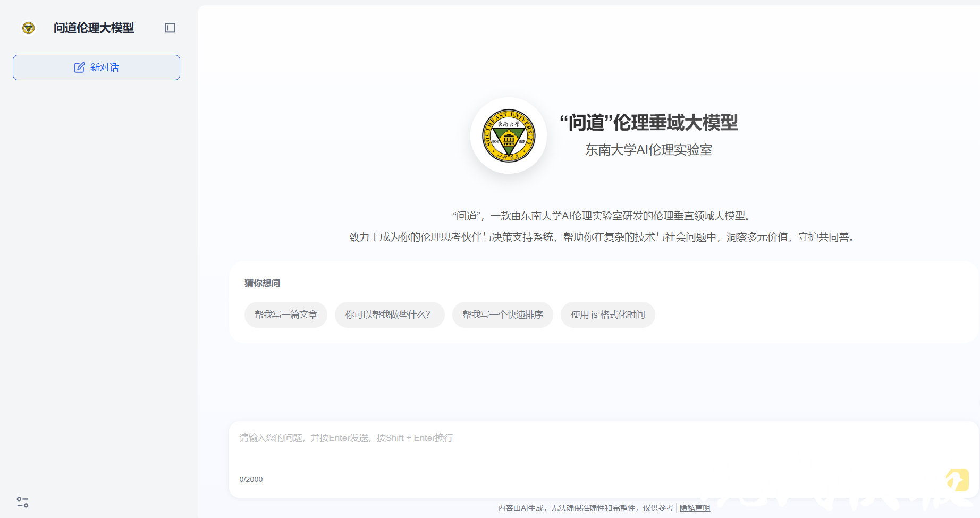The width and height of the screenshot is (980, 518).
Task: Click the 问道伦理大模型 sidebar title
Action: pyautogui.click(x=94, y=28)
